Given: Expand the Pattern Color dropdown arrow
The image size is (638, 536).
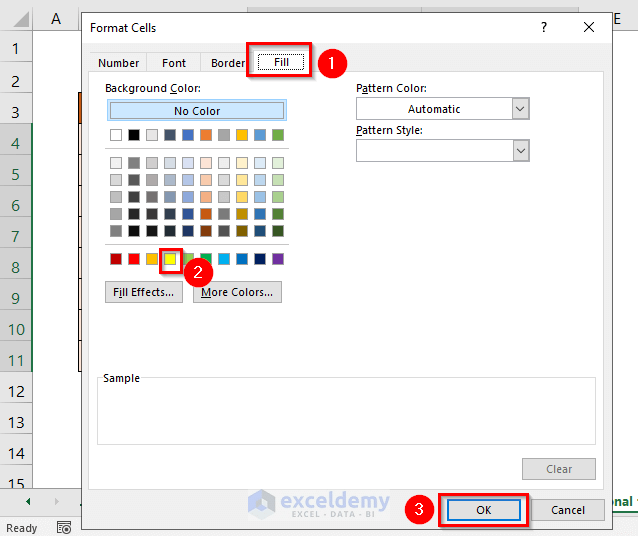Looking at the screenshot, I should point(520,109).
